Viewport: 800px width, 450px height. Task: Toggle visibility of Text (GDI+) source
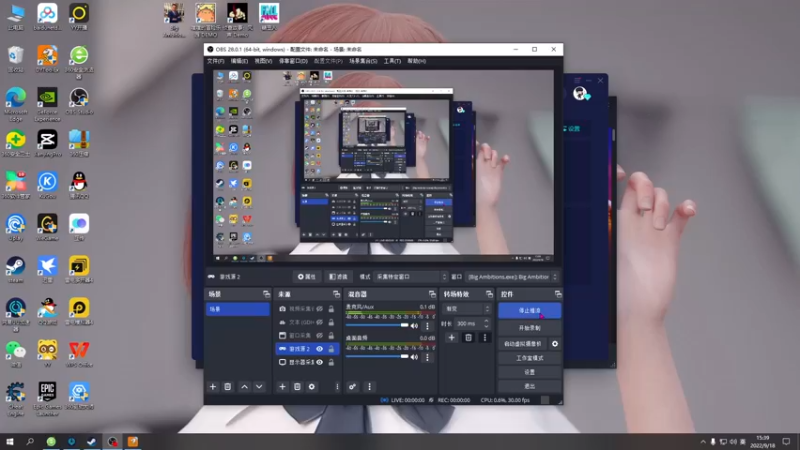point(319,322)
